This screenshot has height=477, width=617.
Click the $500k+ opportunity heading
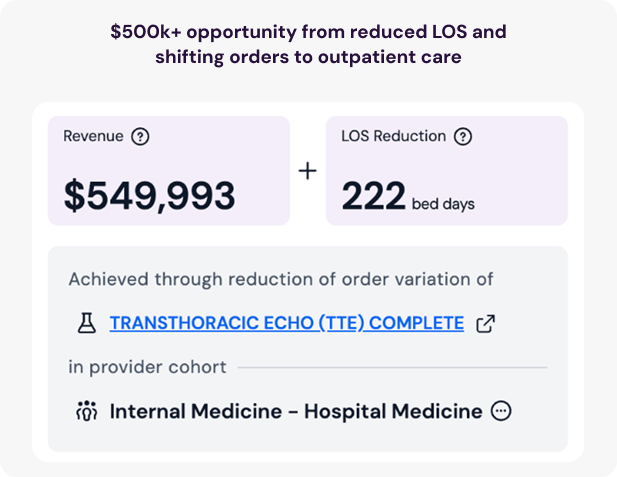(308, 44)
